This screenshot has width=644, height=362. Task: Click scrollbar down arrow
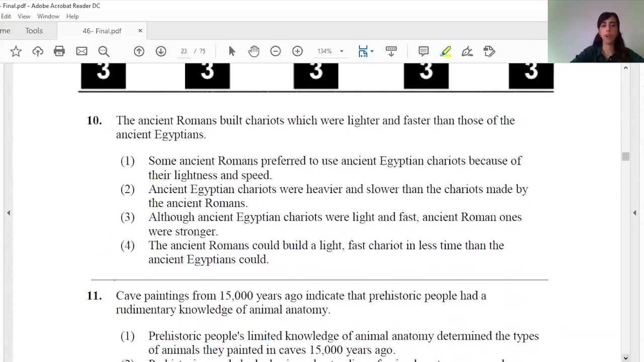point(625,358)
